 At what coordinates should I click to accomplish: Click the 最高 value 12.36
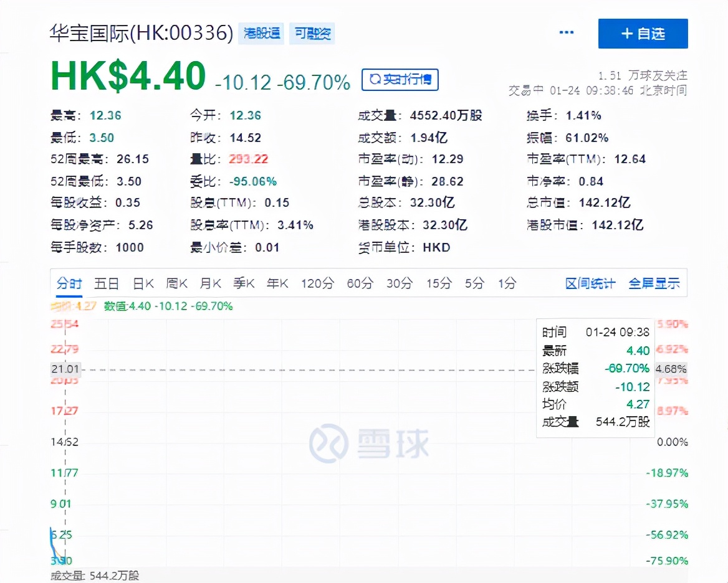pos(105,115)
